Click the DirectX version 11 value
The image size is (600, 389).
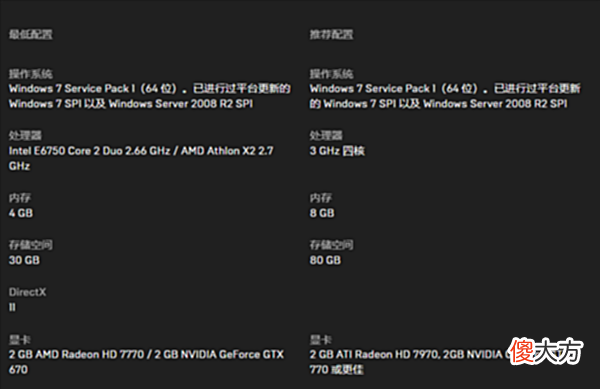(12, 307)
